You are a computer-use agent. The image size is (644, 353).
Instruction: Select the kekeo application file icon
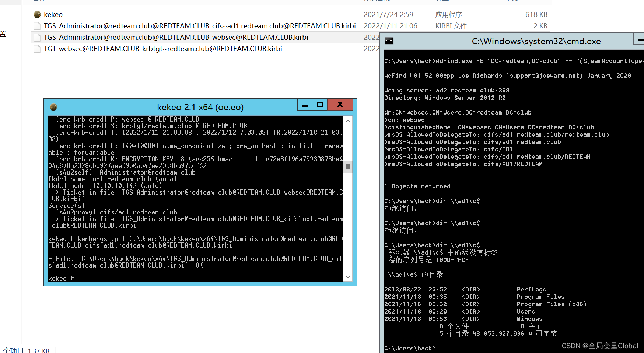tap(37, 14)
